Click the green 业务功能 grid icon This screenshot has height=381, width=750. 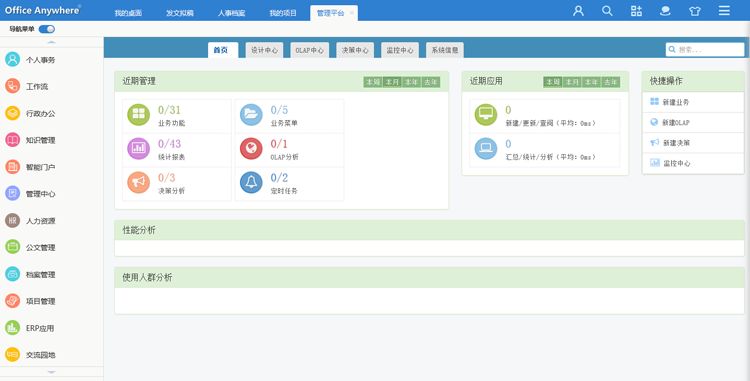139,114
